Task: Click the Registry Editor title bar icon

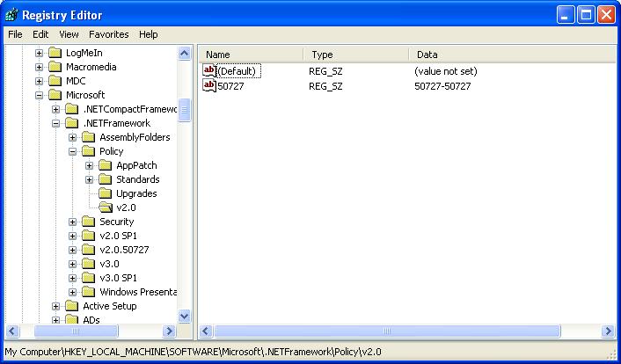Action: pyautogui.click(x=11, y=15)
